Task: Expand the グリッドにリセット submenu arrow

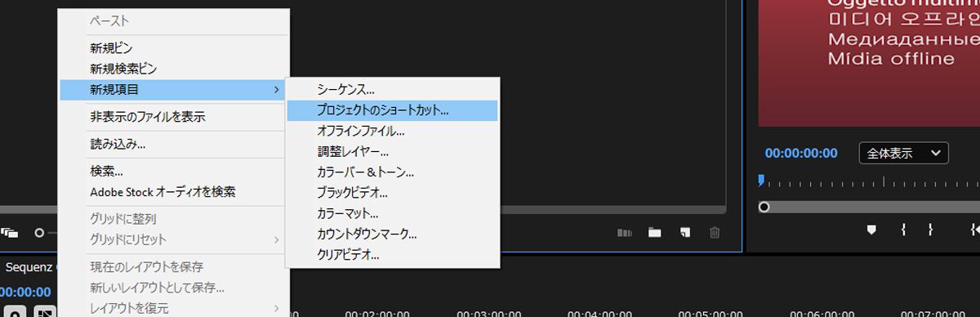Action: [277, 240]
